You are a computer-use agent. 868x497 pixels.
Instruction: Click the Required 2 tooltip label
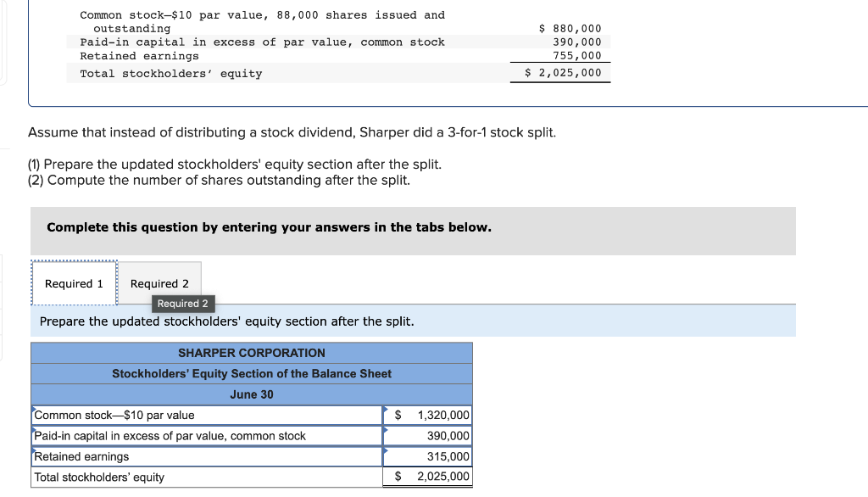tap(184, 303)
